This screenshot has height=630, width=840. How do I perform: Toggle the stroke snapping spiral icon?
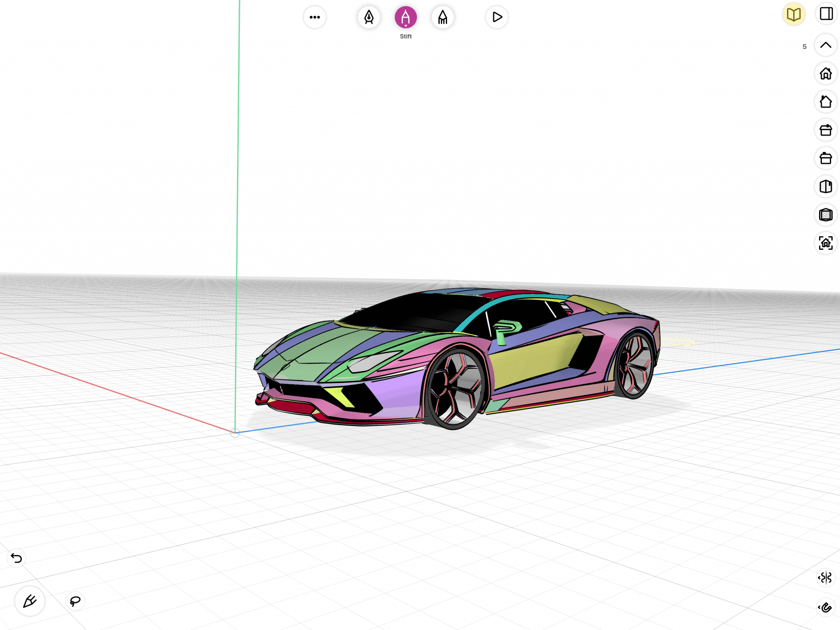(x=825, y=607)
